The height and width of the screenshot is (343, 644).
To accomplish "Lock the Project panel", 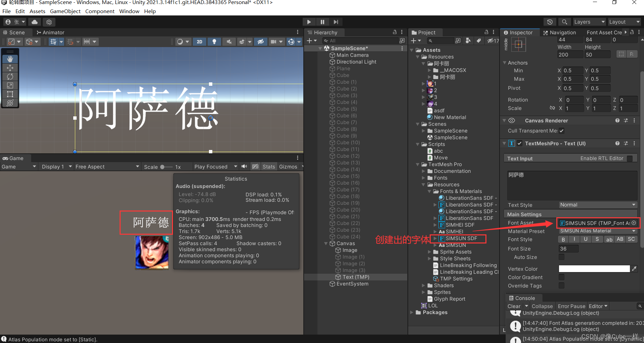I will click(x=486, y=32).
